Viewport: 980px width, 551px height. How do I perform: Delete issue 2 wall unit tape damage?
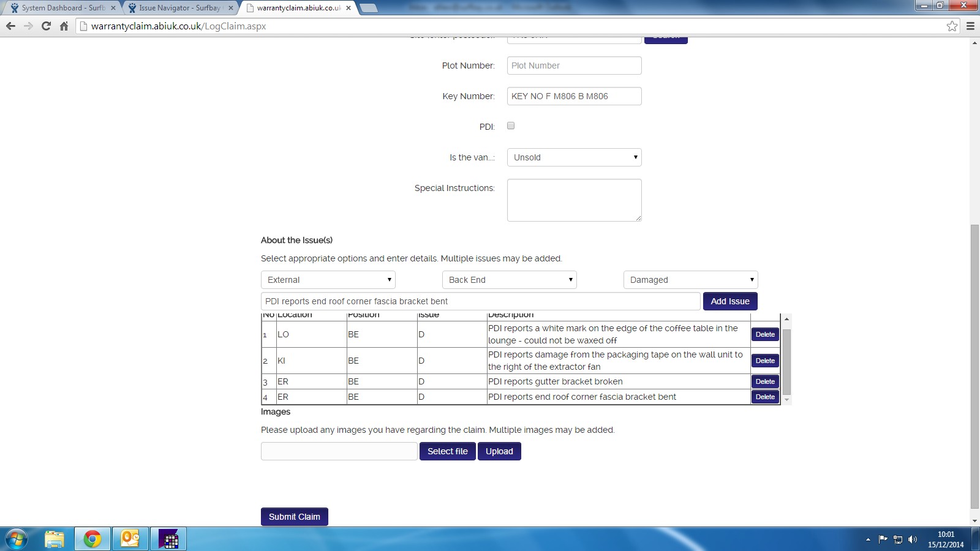765,361
